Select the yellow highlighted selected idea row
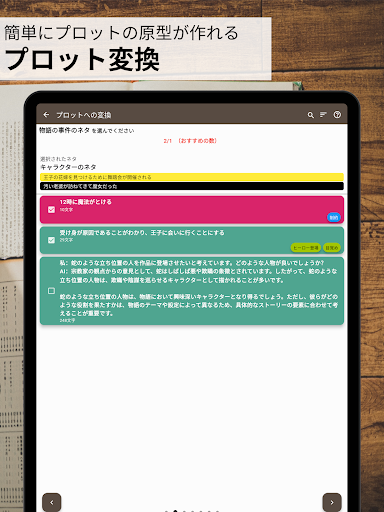 192,177
